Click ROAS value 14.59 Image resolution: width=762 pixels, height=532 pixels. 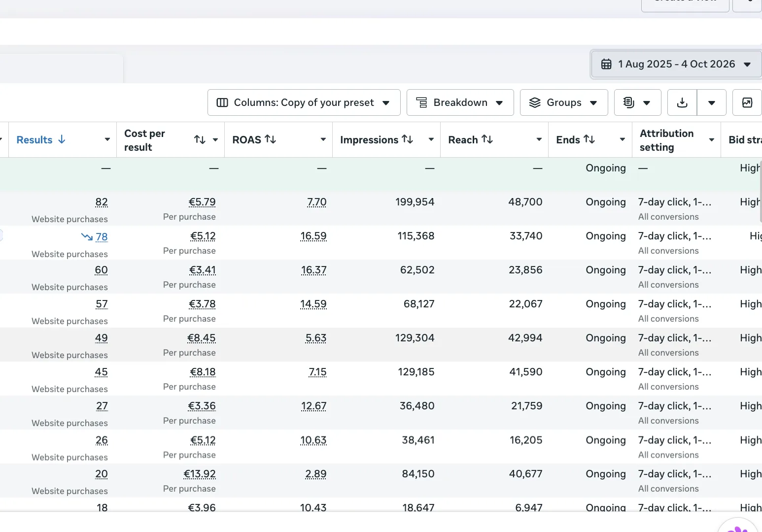(x=313, y=304)
